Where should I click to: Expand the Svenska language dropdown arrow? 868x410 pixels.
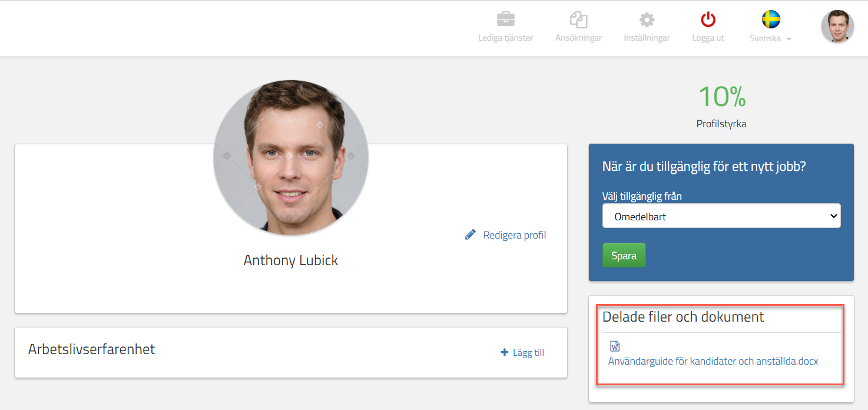(x=789, y=39)
